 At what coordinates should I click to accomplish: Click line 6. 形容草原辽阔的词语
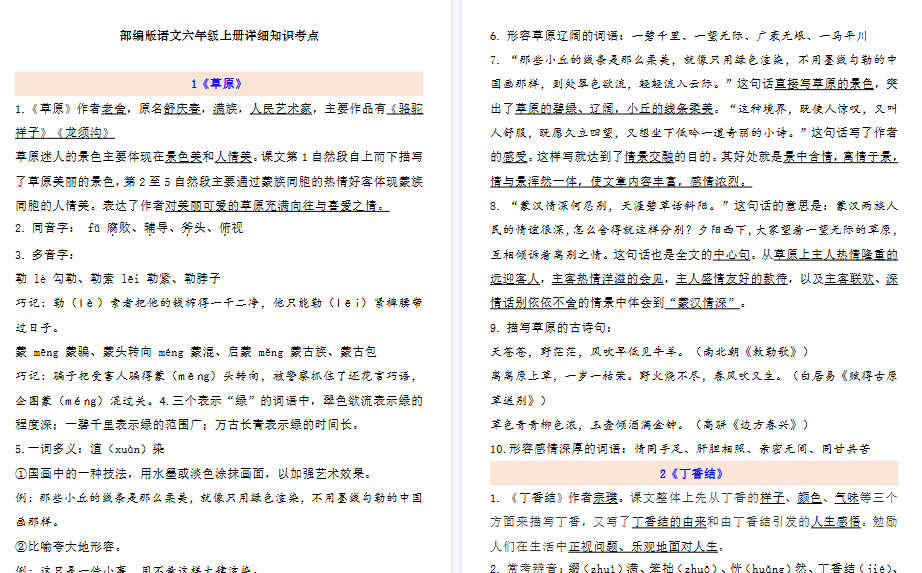[679, 36]
